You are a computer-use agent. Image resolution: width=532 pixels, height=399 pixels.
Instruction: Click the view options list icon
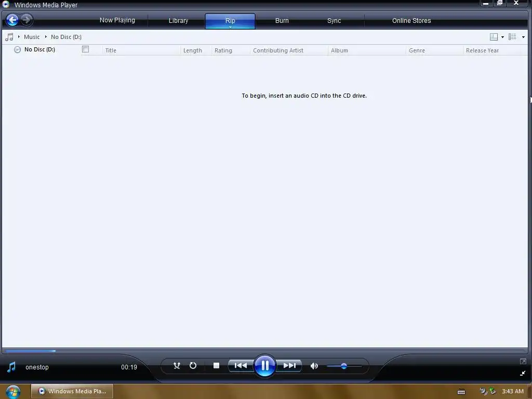pyautogui.click(x=512, y=37)
